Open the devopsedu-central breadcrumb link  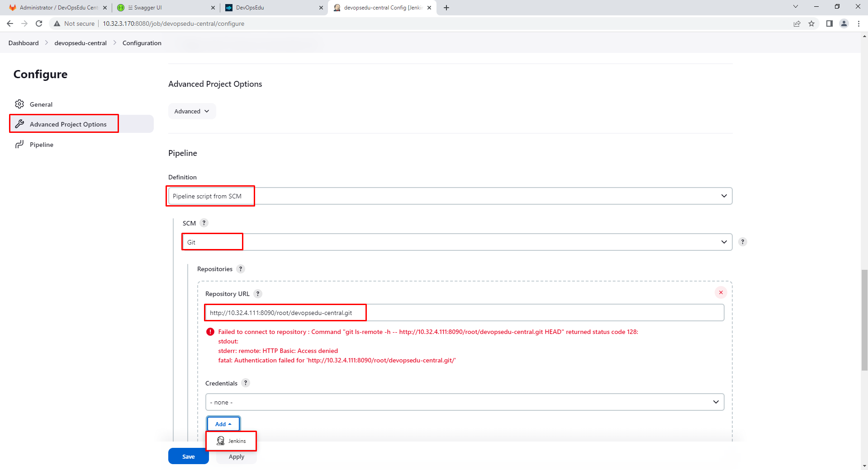coord(81,43)
